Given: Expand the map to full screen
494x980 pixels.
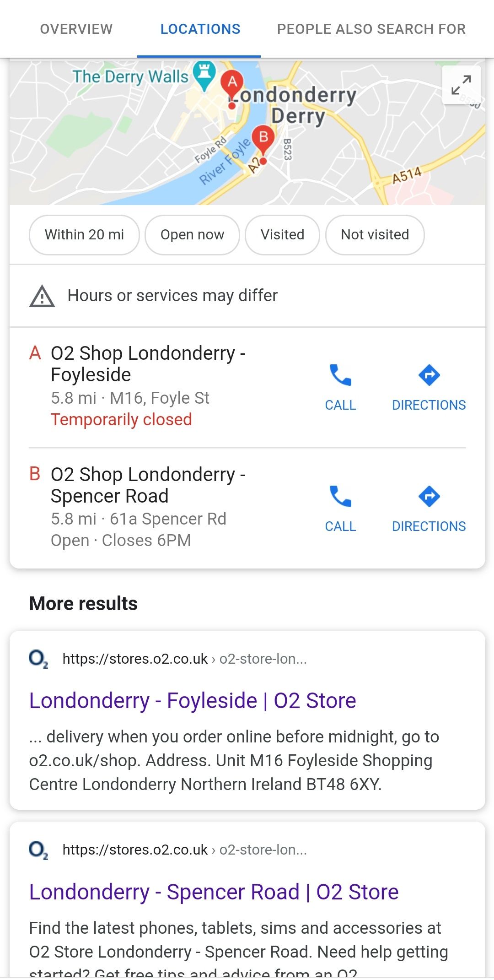Looking at the screenshot, I should [461, 85].
